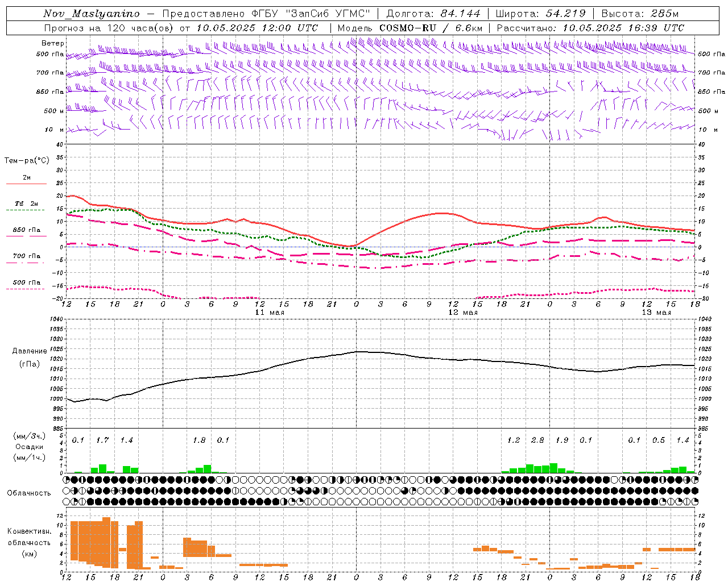
Task: Click the precipitation value '0.5'
Action: 659,440
